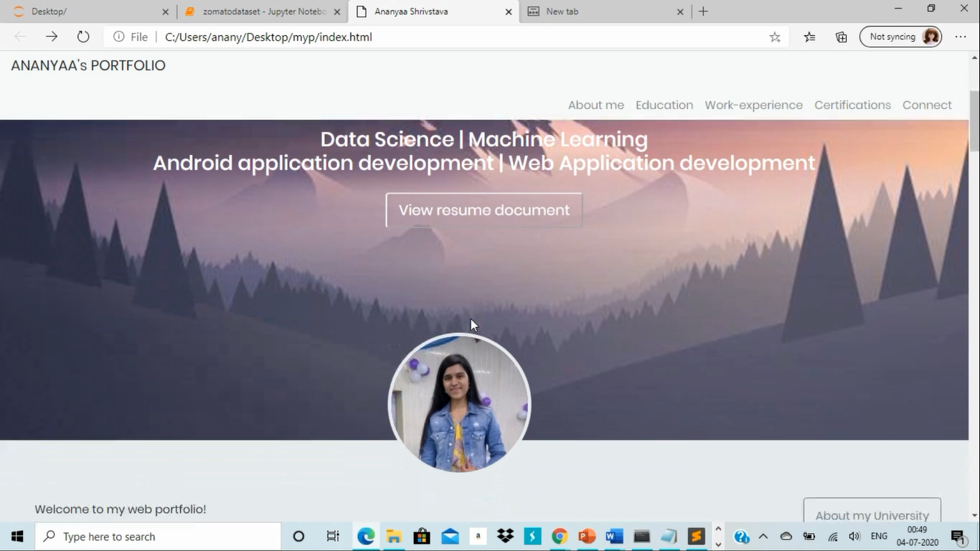This screenshot has height=551, width=980.
Task: Add this page to favorites
Action: tap(775, 37)
